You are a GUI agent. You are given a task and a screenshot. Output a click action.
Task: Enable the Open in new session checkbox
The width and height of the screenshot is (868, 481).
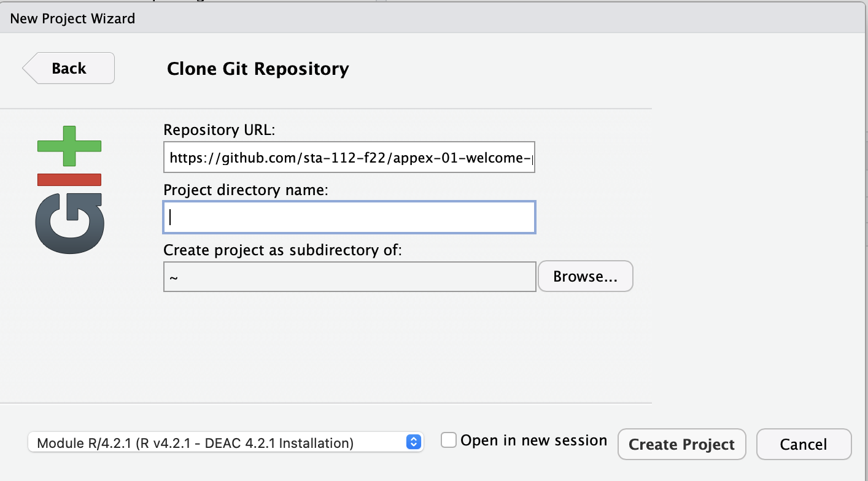[449, 441]
